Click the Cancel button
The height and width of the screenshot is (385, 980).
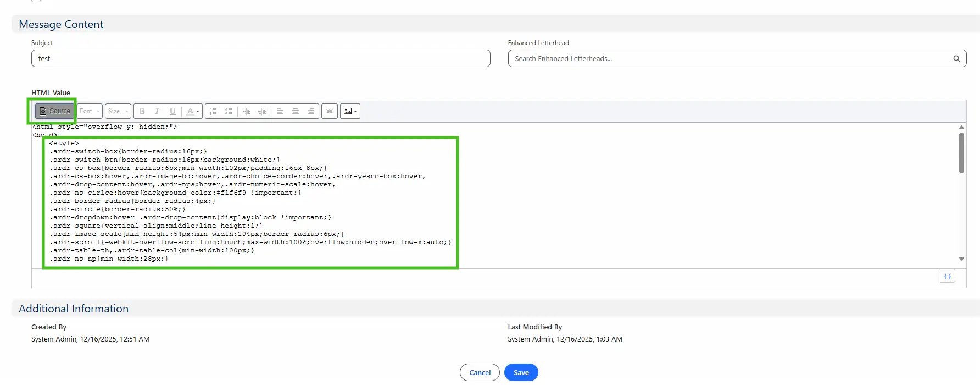click(480, 372)
